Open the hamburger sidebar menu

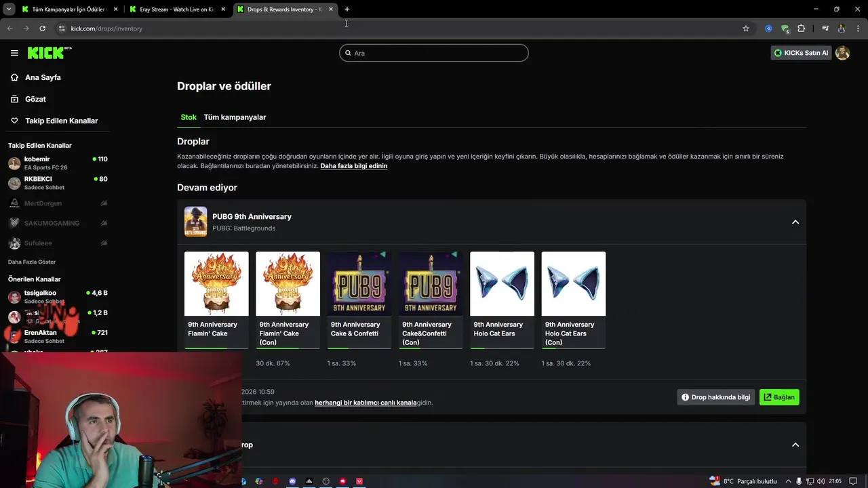pos(14,53)
